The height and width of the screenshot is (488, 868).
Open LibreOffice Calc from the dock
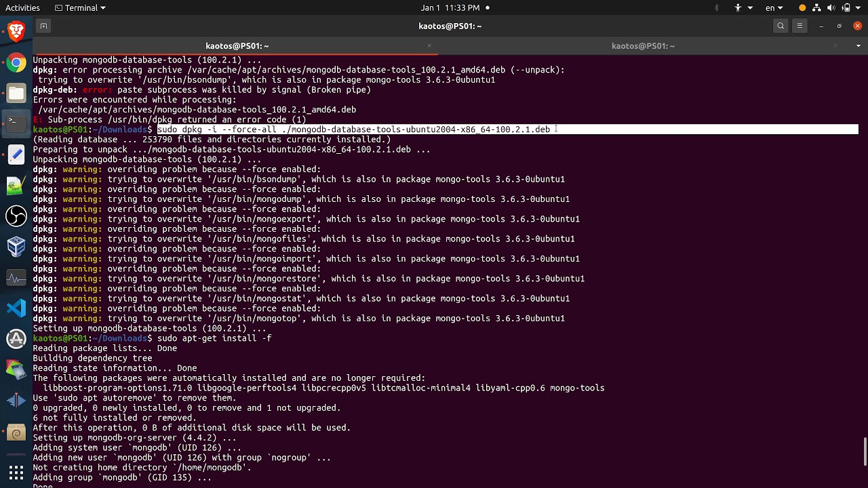(x=16, y=185)
